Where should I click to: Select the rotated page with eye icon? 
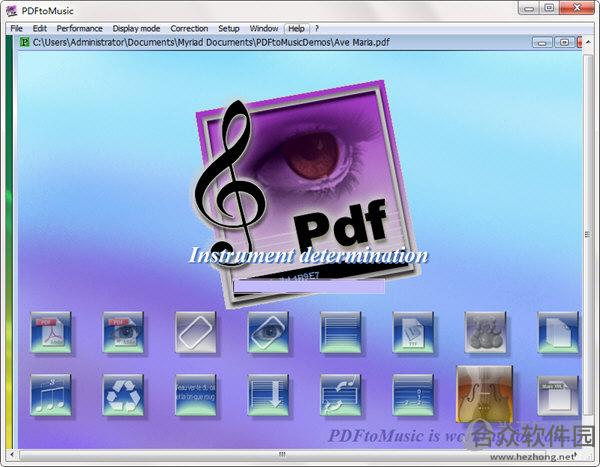point(268,332)
